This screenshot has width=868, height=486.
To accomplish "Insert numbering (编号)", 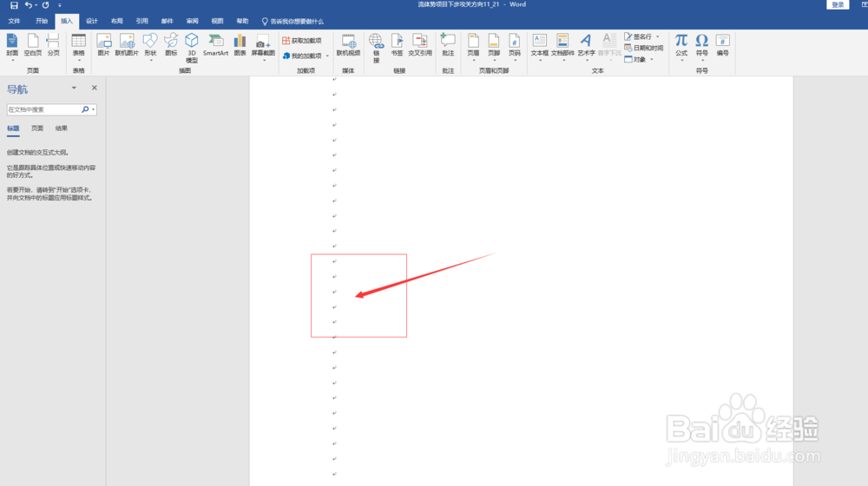I will pyautogui.click(x=722, y=45).
